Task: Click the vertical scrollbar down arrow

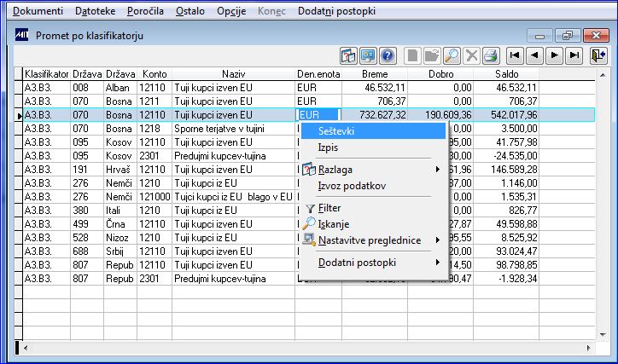Action: coord(603,335)
